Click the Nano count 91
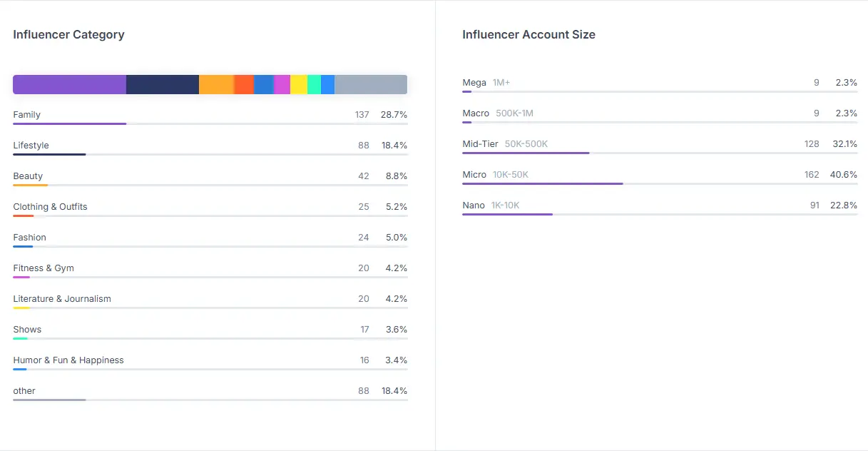 815,206
